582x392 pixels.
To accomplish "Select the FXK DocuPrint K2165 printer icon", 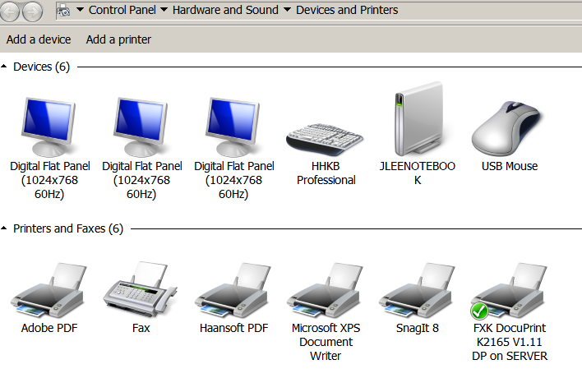I will tap(509, 290).
